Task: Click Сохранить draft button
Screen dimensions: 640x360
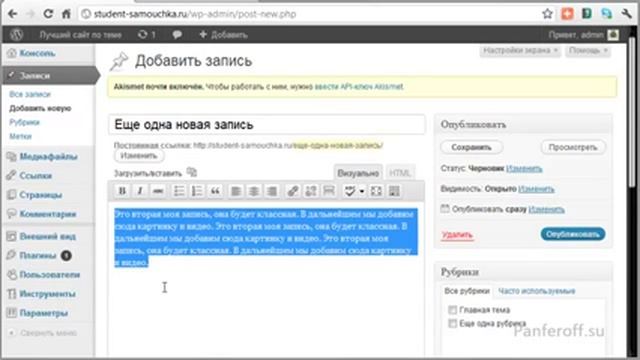Action: [x=471, y=147]
